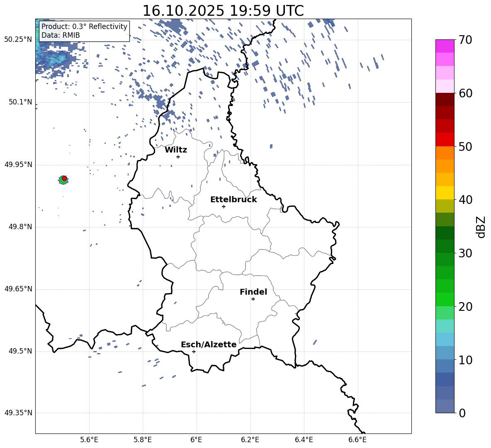Viewport: 491px width, 448px height.
Task: Click the Findel station label
Action: click(253, 292)
